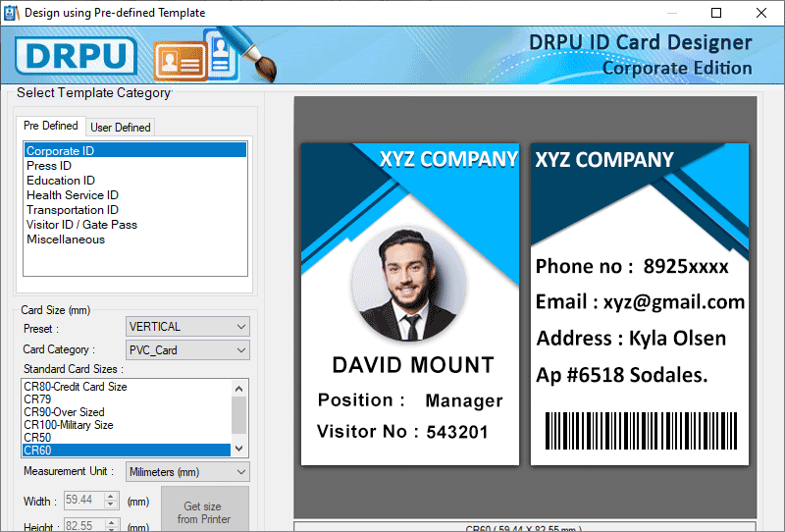Select CR80-Credit Card Size in list

pos(127,387)
